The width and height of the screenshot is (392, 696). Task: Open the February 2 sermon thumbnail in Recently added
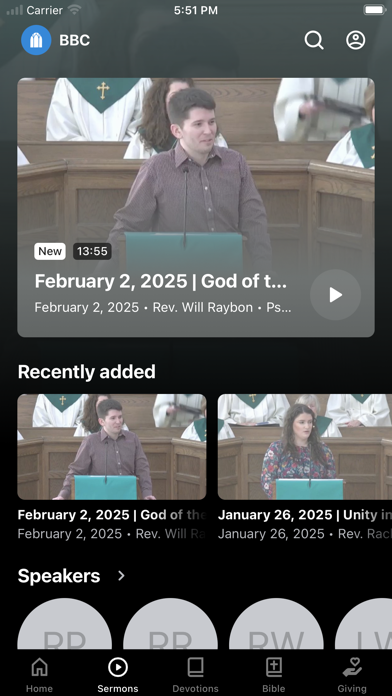pyautogui.click(x=112, y=447)
